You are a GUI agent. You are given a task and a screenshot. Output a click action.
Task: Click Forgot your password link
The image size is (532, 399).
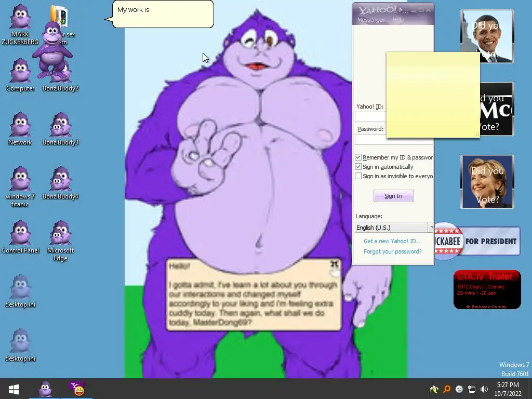tap(393, 251)
